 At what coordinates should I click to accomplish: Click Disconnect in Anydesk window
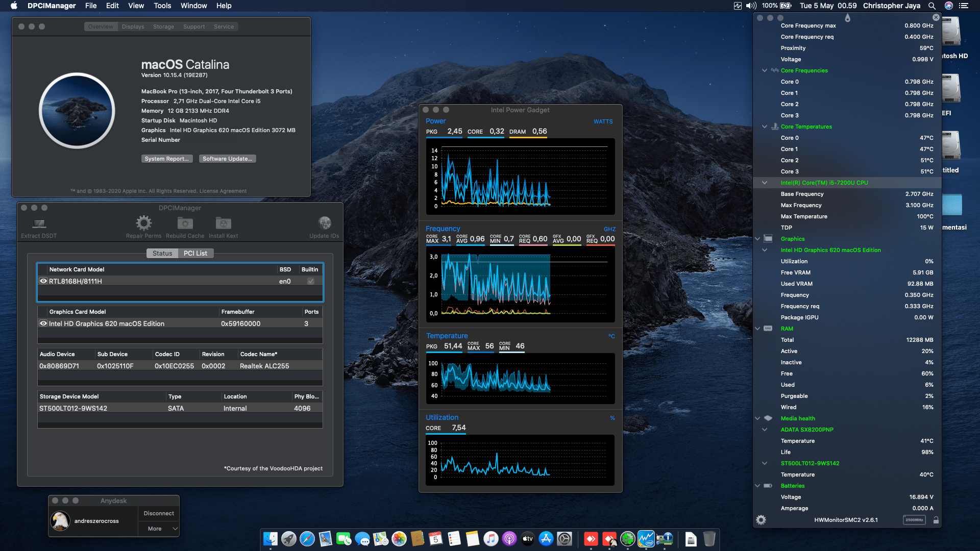tap(159, 513)
